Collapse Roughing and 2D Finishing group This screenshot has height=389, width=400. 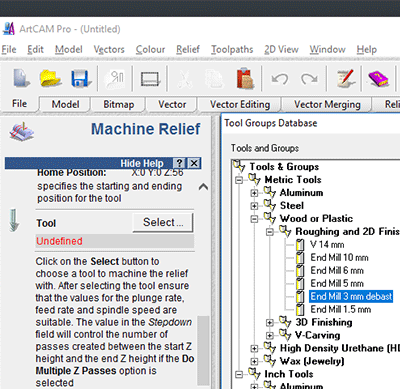click(270, 232)
